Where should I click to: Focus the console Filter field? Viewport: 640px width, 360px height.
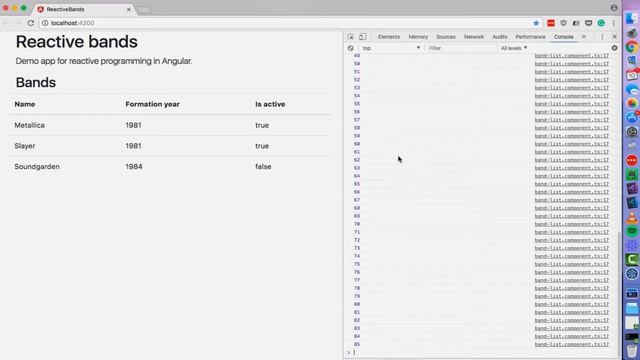click(x=461, y=48)
